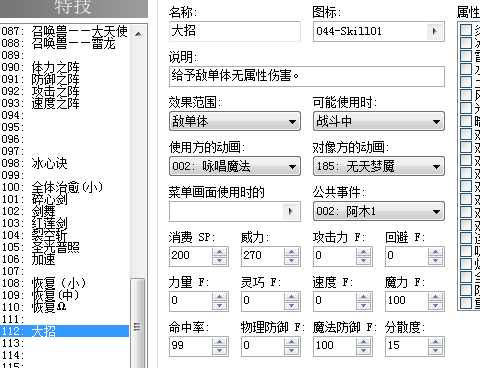Select the highlighted skill 112: 大招
480x368 pixels.
click(65, 331)
